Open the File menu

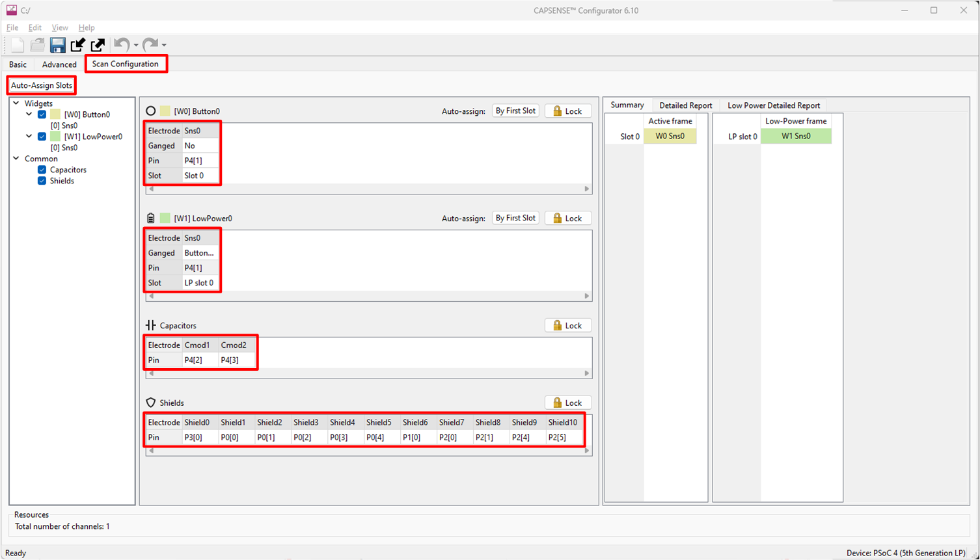[x=12, y=28]
